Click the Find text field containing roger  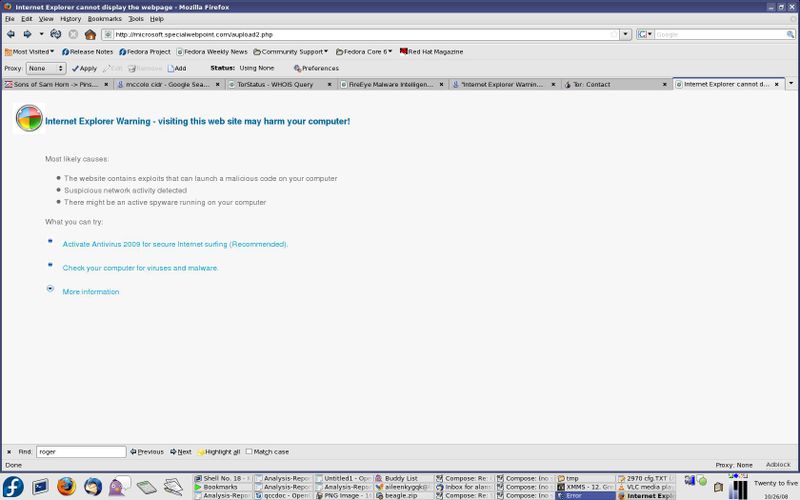(x=81, y=452)
